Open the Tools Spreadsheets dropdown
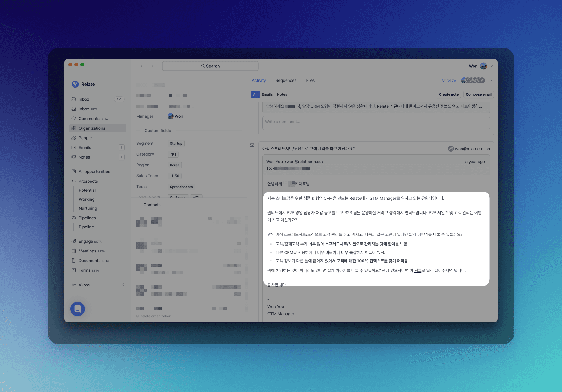The height and width of the screenshot is (392, 562). pyautogui.click(x=181, y=187)
